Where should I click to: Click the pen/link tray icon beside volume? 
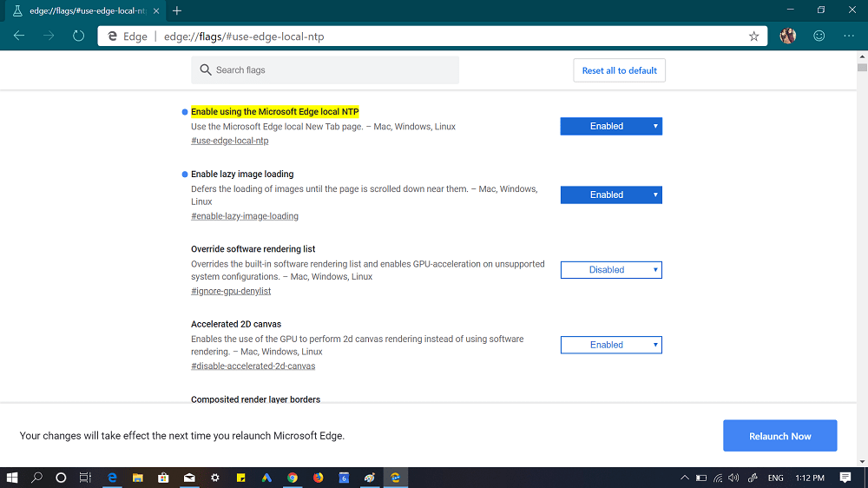[753, 478]
